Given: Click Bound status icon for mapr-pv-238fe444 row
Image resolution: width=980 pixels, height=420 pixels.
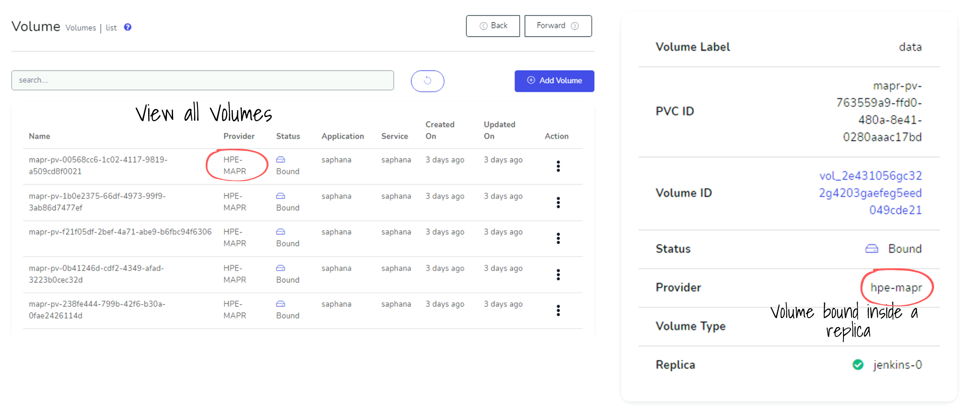Looking at the screenshot, I should (280, 304).
